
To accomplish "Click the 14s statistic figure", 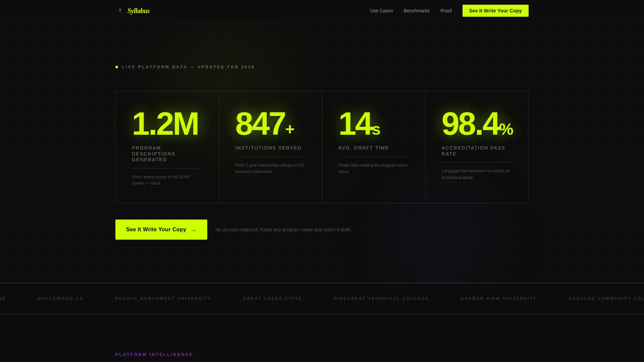I will point(359,124).
